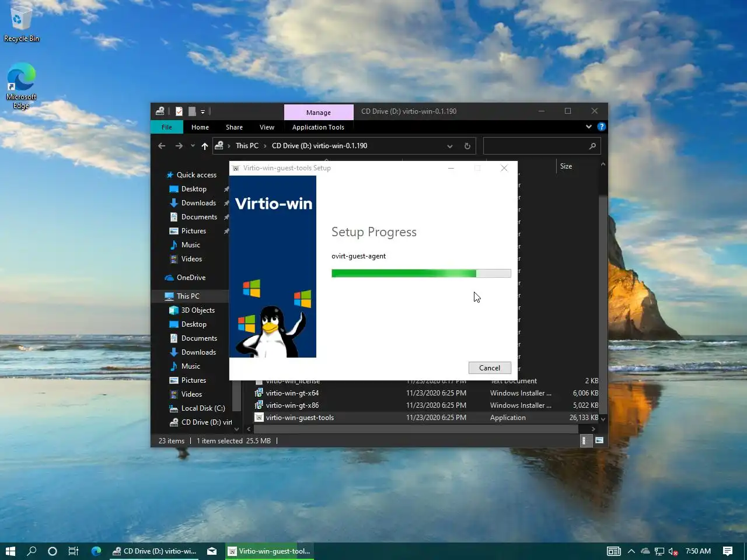This screenshot has height=560, width=747.
Task: Select OneDrive in navigation pane
Action: [191, 278]
